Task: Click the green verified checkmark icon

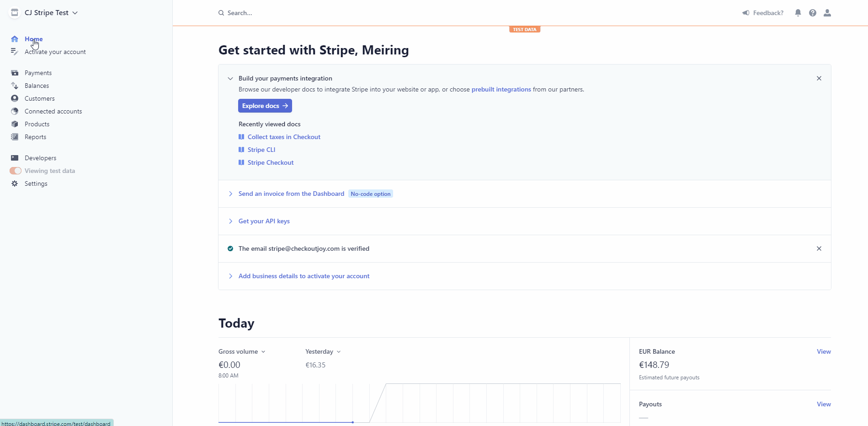Action: point(230,248)
